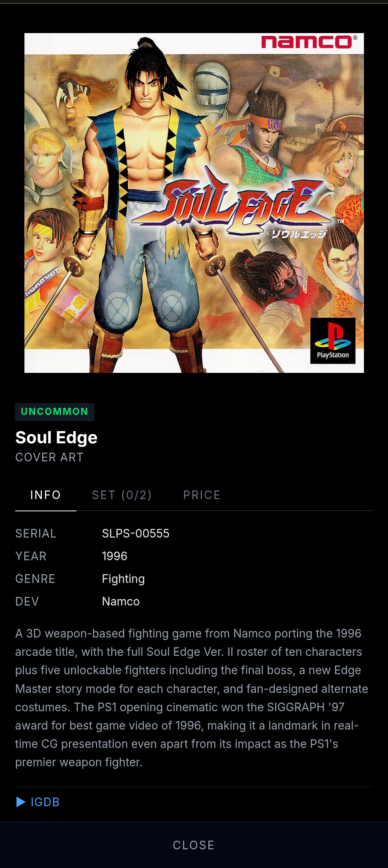Screen dimensions: 388x868
Task: Click the SERIAL field label
Action: [x=36, y=534]
